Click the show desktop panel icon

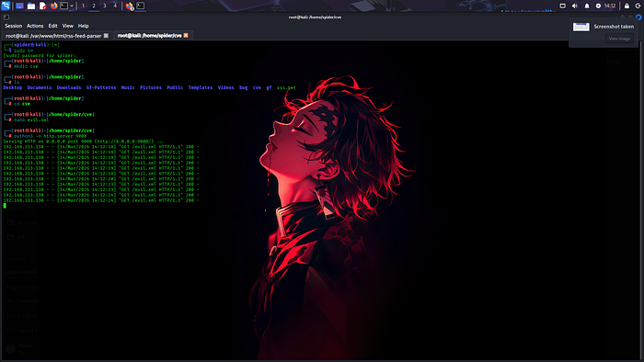coord(19,6)
